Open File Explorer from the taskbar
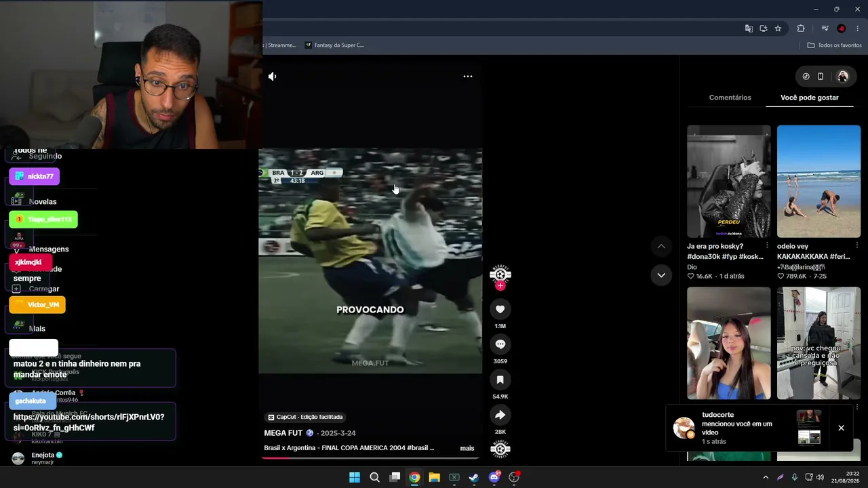This screenshot has width=868, height=488. [434, 477]
